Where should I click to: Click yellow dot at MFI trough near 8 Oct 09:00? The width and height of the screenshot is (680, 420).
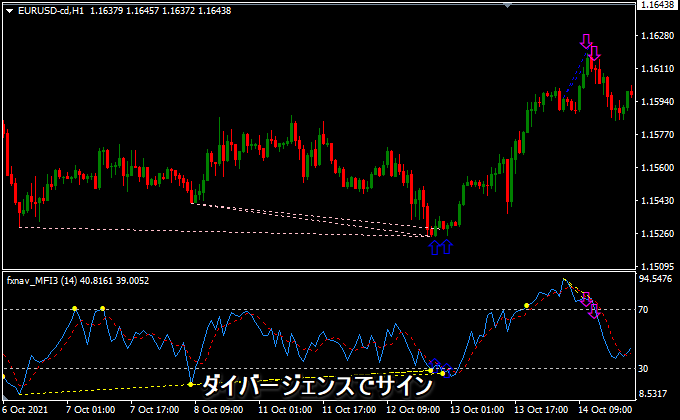(190, 384)
